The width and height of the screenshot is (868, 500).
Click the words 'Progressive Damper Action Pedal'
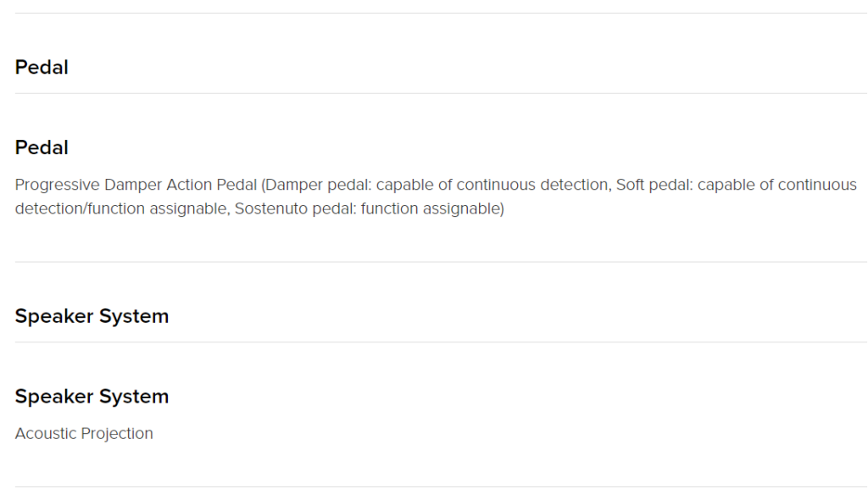click(136, 185)
